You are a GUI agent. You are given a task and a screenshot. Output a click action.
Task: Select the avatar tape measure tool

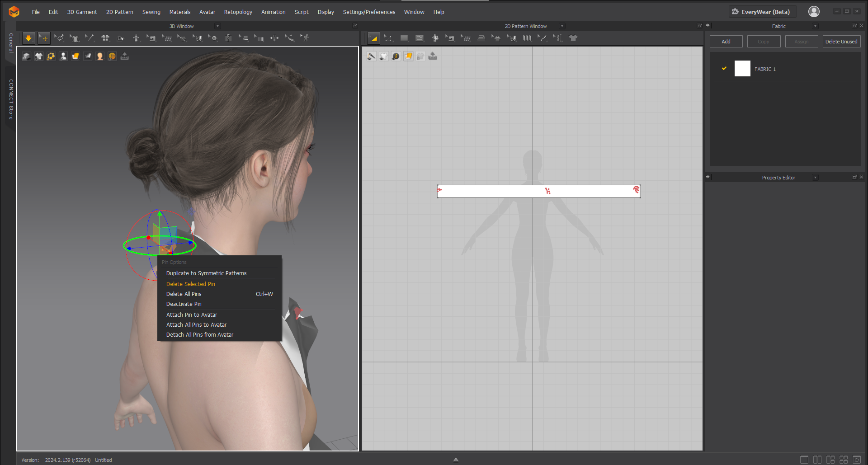click(x=290, y=38)
